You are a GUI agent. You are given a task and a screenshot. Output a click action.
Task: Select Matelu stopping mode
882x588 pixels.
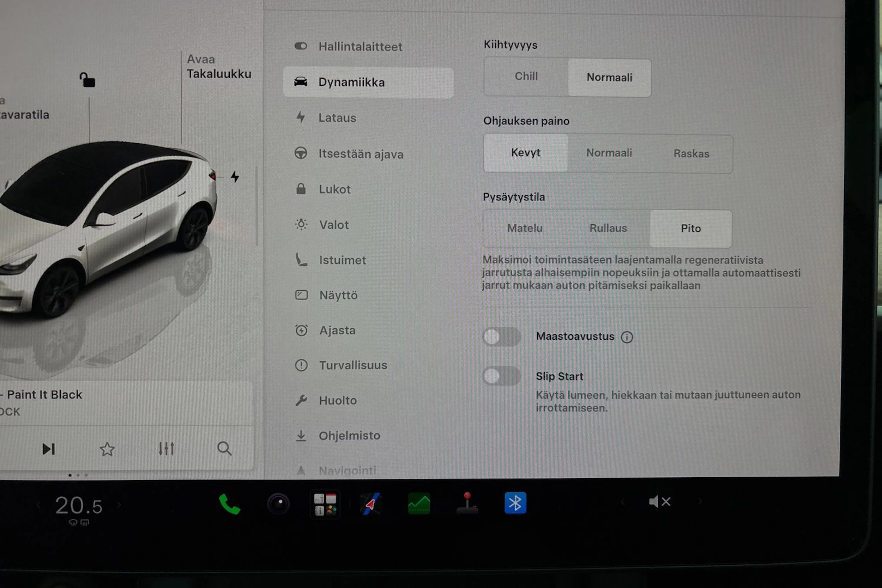pyautogui.click(x=525, y=228)
